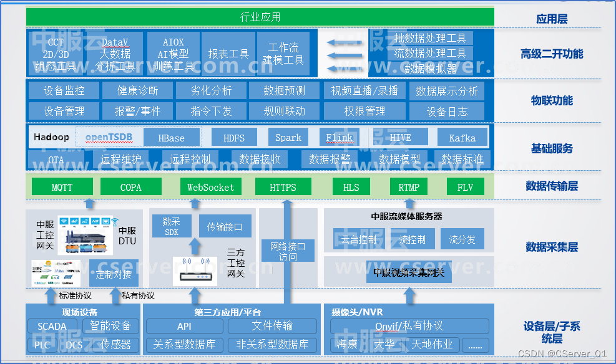Select the green FLV protocol box
616x364 pixels.
coord(465,187)
